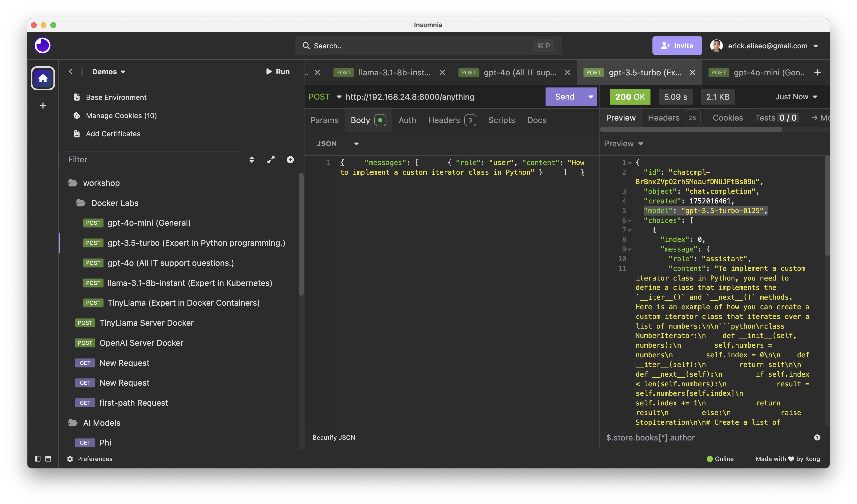Open the response Cookies tab

pyautogui.click(x=727, y=118)
